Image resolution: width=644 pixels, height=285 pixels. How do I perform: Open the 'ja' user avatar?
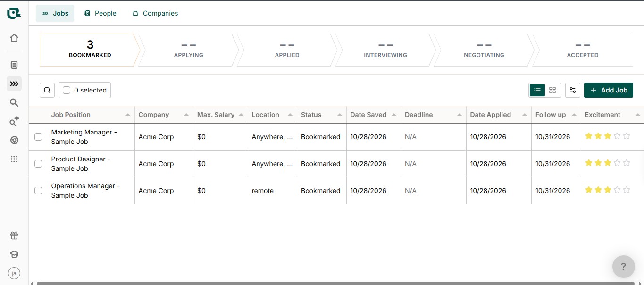tap(14, 273)
